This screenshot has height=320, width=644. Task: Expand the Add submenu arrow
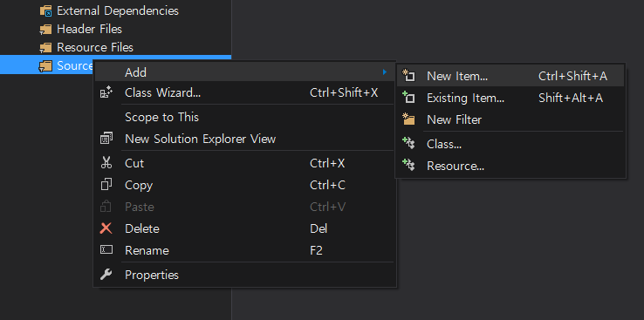[x=385, y=72]
